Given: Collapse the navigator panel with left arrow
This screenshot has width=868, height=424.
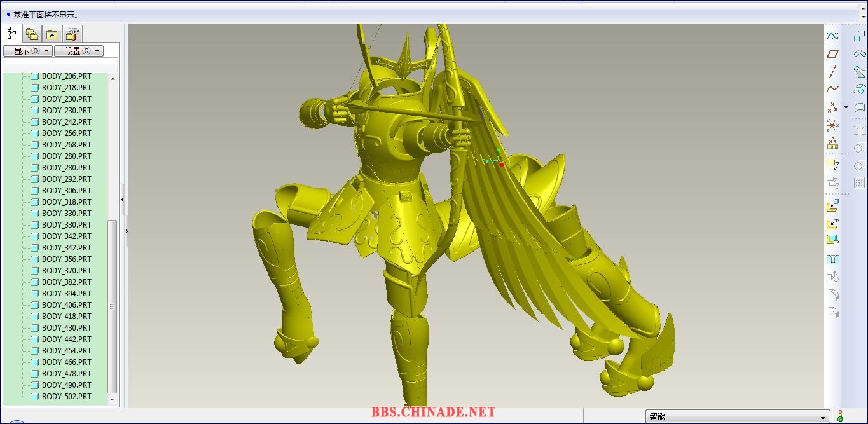Looking at the screenshot, I should (122, 200).
